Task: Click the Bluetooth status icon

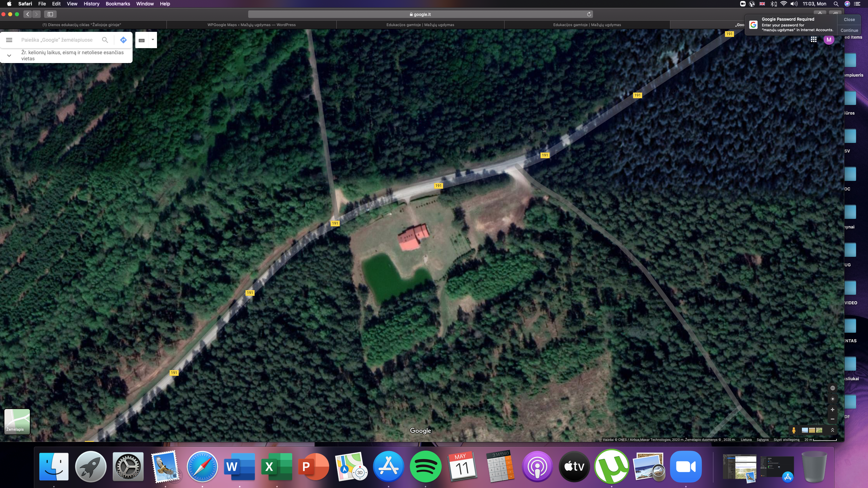Action: coord(773,4)
